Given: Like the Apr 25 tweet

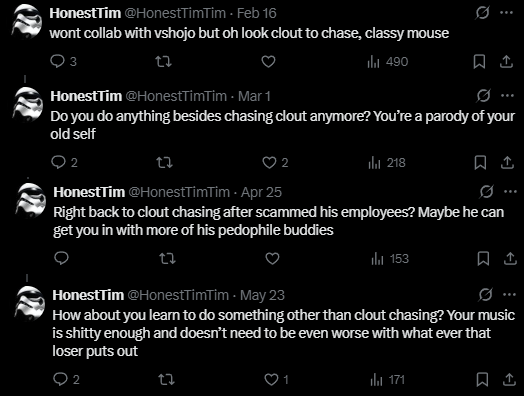Looking at the screenshot, I should (x=272, y=259).
